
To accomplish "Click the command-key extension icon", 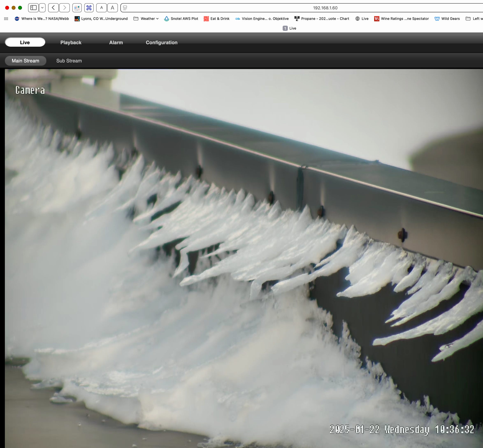I will [89, 8].
